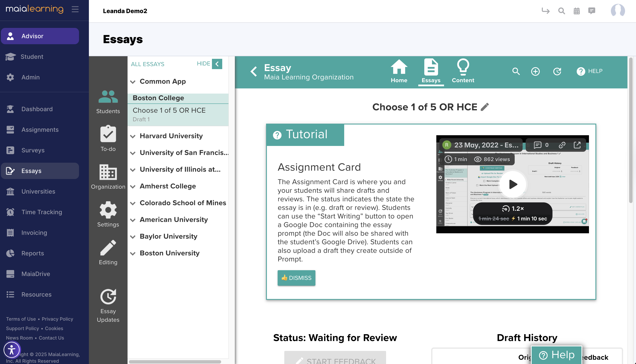Click the essay list horizontal scrollbar
This screenshot has width=636, height=364.
[x=175, y=362]
